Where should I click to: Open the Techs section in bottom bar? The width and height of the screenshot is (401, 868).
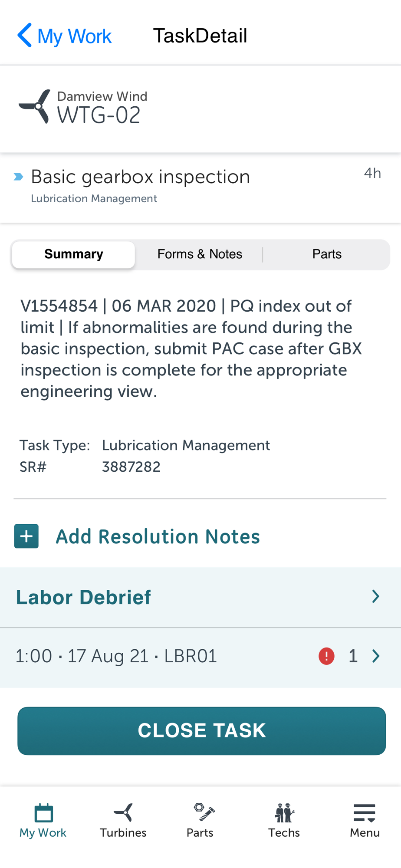click(284, 820)
